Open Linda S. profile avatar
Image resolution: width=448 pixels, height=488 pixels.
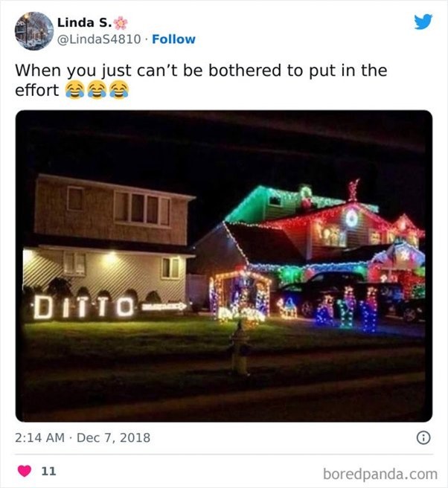(x=34, y=31)
